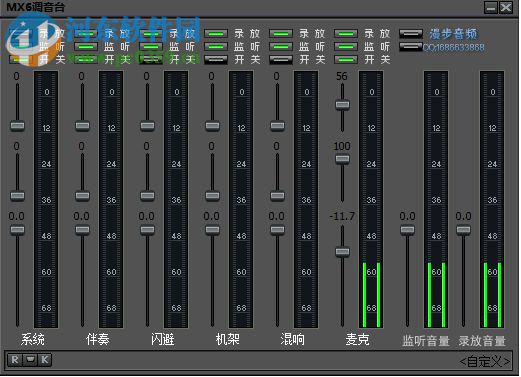Click the 录放音量 label
Viewport: 521px width, 377px height.
482,341
